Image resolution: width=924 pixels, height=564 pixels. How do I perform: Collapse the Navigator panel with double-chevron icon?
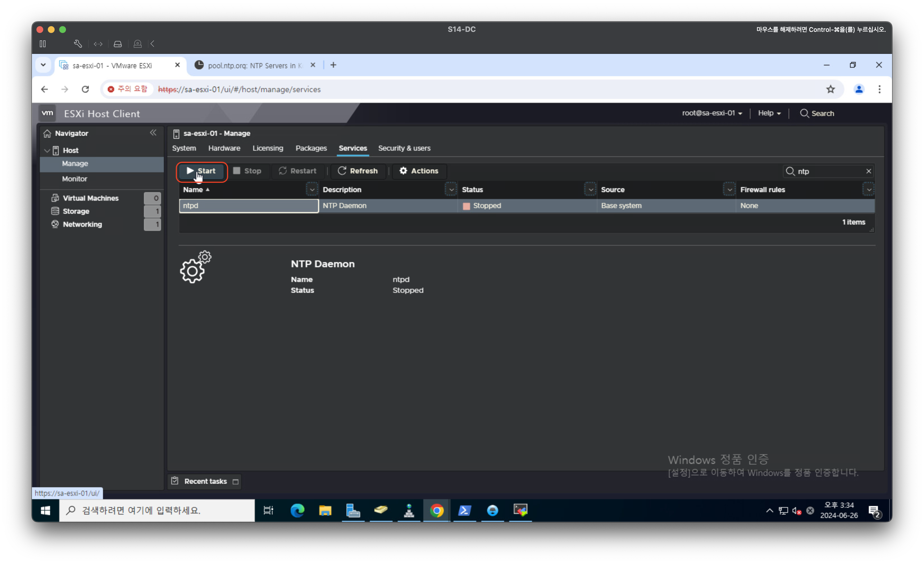(153, 133)
